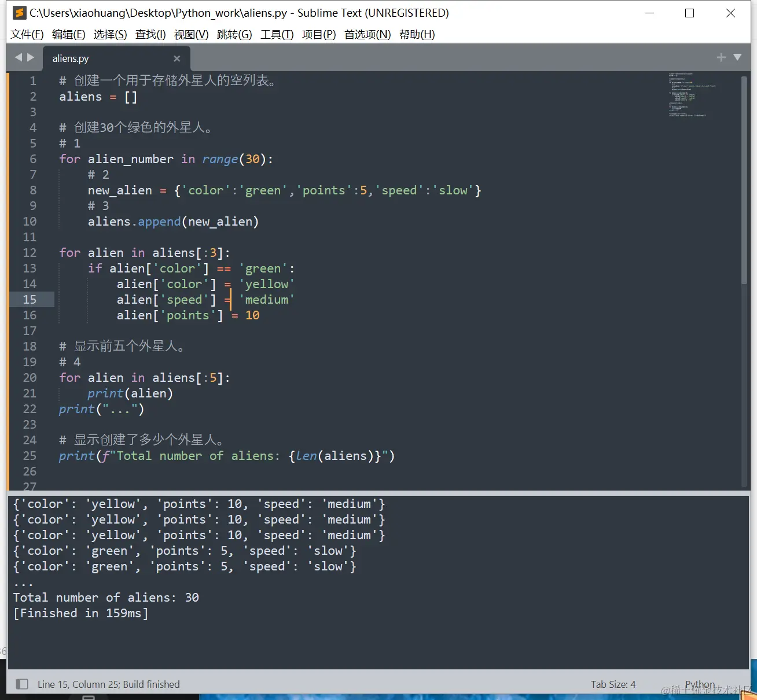Open the 视图(V) menu
757x700 pixels.
click(191, 34)
